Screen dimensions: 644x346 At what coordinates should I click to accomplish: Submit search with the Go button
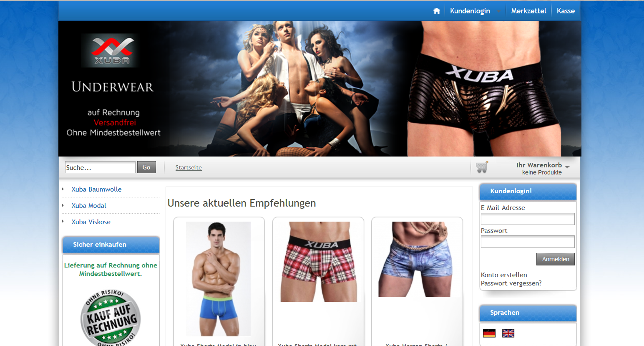(x=146, y=167)
